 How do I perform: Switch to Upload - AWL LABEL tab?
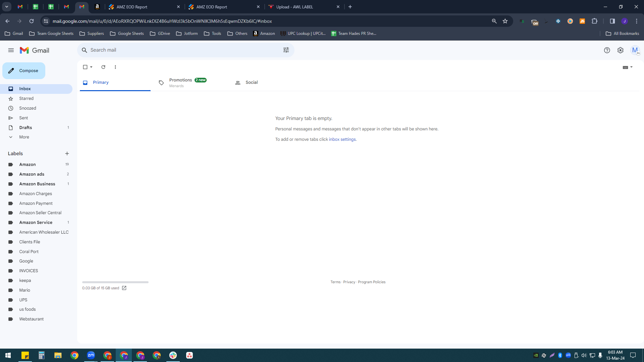[304, 7]
